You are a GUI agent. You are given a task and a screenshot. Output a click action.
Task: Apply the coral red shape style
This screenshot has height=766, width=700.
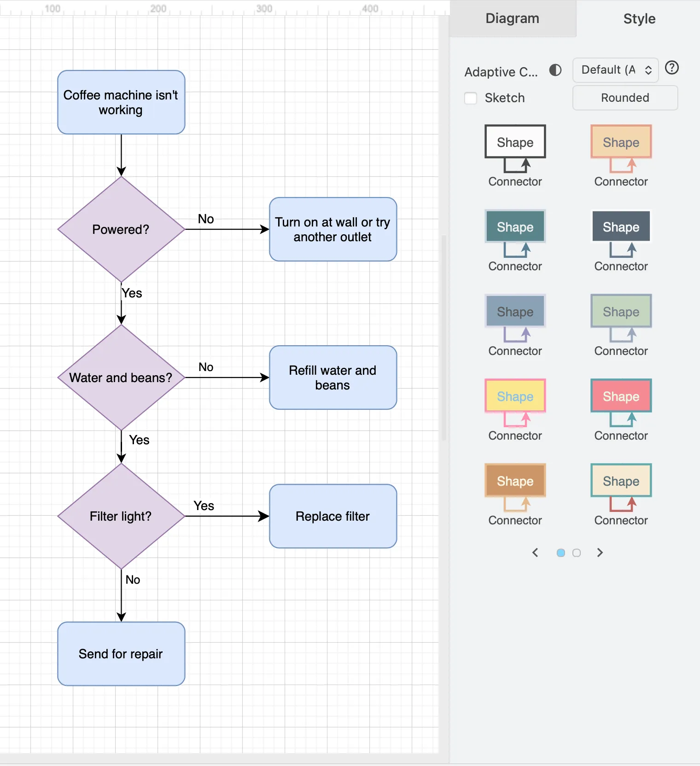pyautogui.click(x=621, y=410)
